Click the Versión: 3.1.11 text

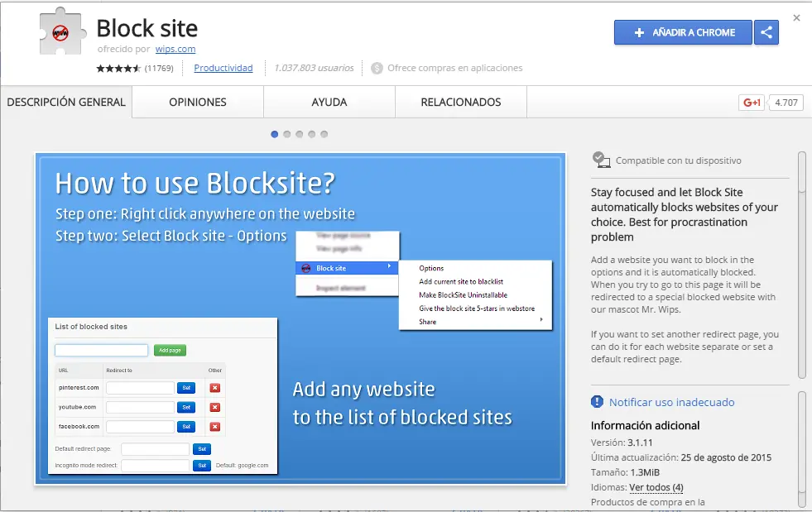(x=622, y=443)
